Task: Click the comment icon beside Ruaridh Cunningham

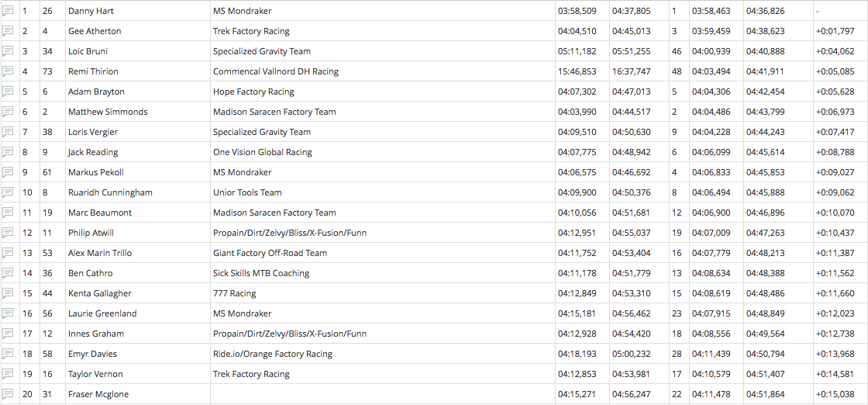Action: 9,192
